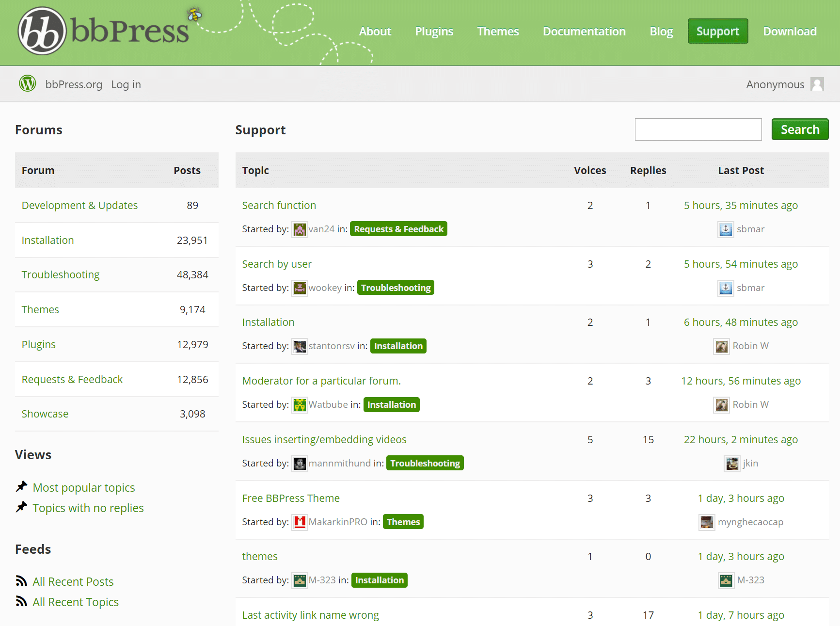Click the pin icon beside Topics with no replies

[x=21, y=507]
